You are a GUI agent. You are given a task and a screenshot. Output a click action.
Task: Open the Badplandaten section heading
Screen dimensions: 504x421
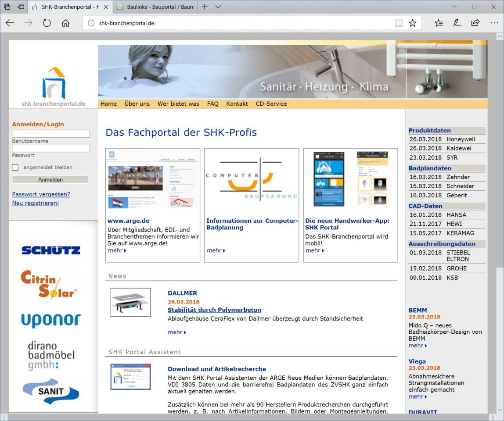coord(430,168)
